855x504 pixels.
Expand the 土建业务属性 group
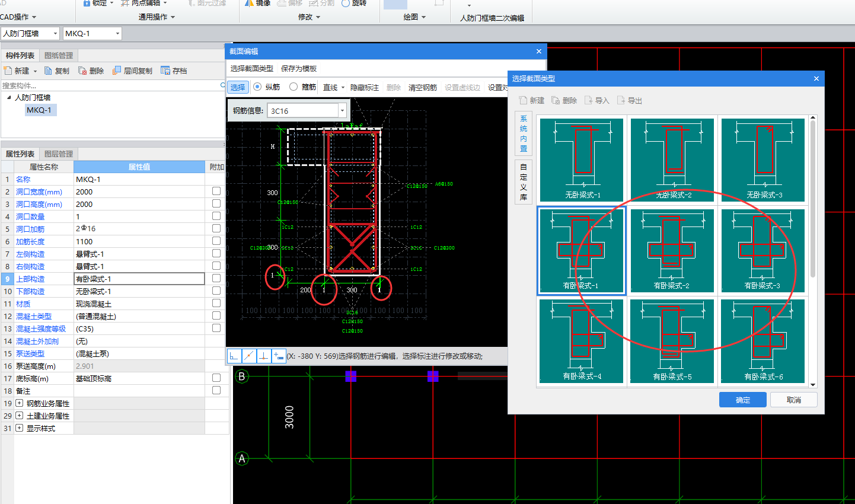click(x=19, y=416)
